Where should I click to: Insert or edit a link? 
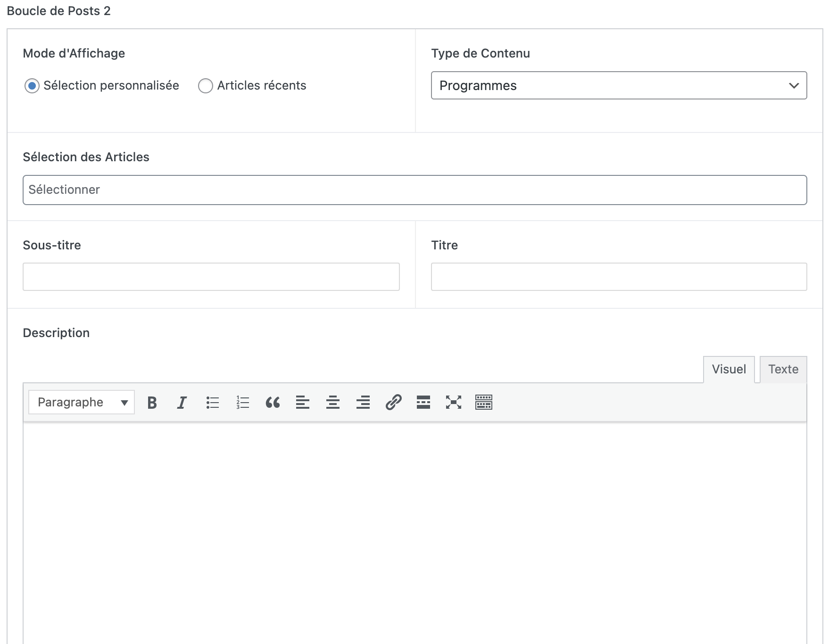pos(393,403)
